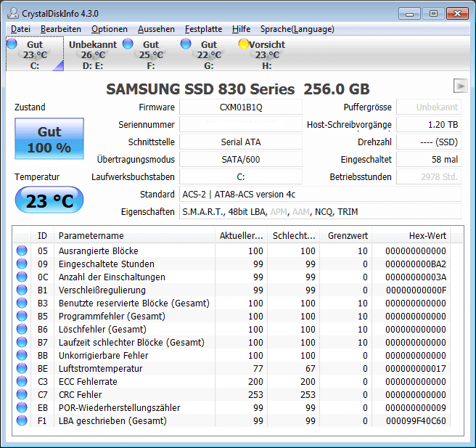Click the Host-Schreibvorgänge 1.20 TB value
The height and width of the screenshot is (448, 476).
point(429,125)
